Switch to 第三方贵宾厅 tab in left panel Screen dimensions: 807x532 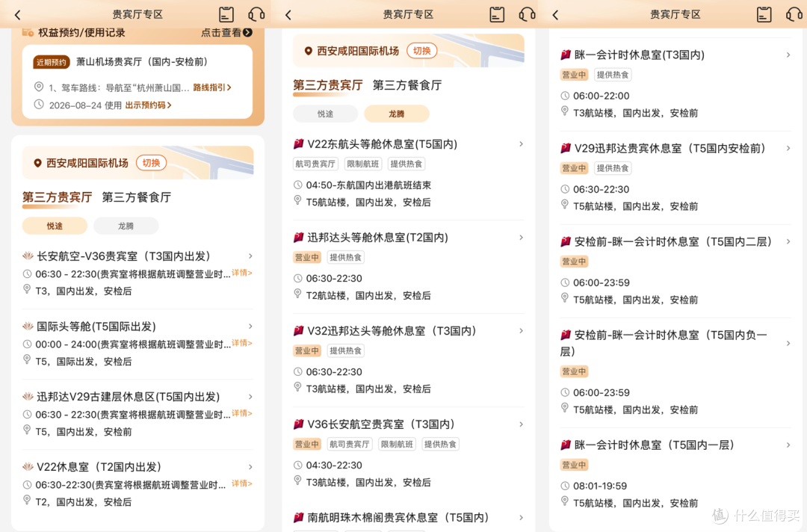click(x=57, y=197)
